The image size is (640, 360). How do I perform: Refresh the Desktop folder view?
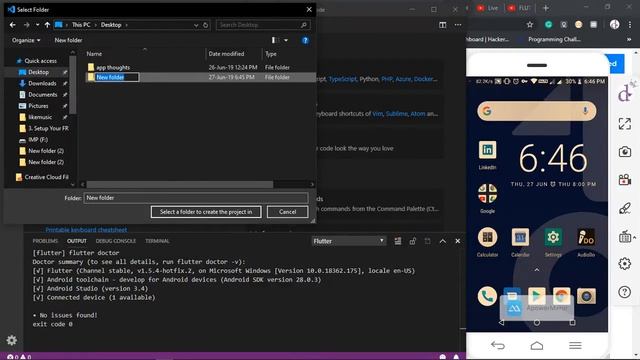[206, 25]
